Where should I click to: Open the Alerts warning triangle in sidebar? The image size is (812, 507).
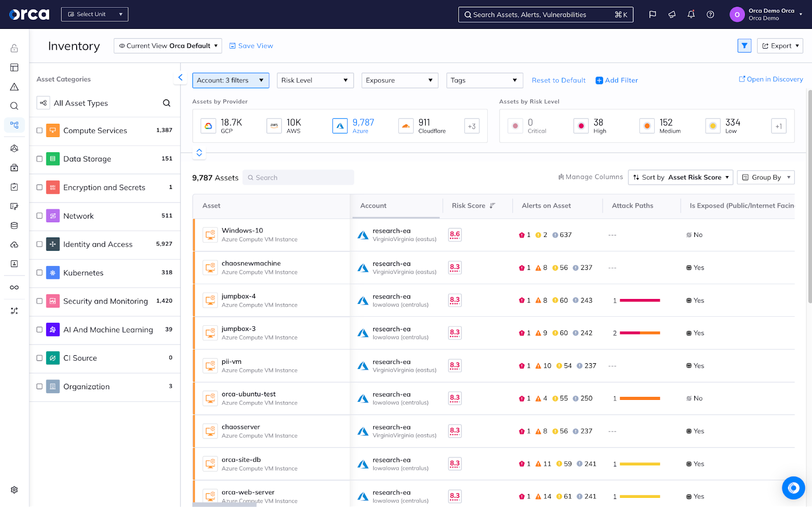(14, 86)
